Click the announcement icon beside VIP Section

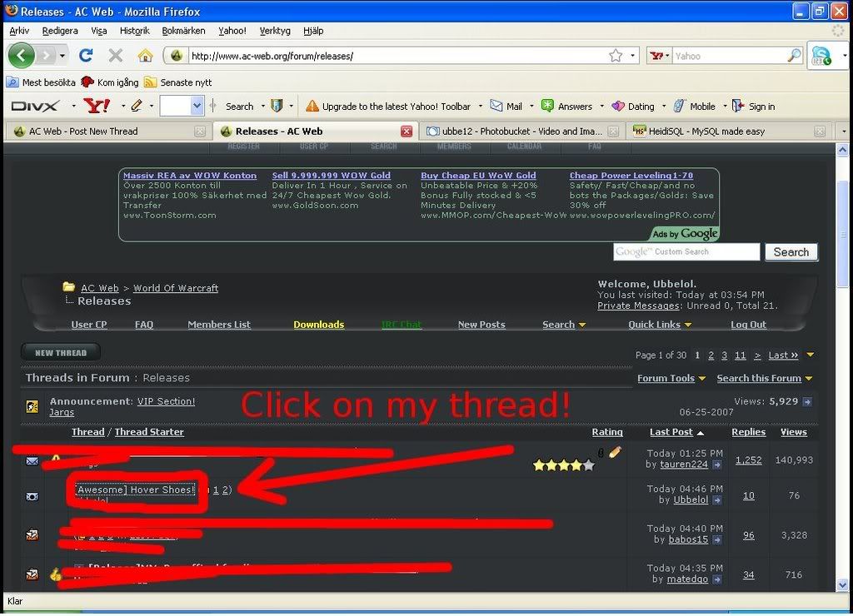pos(32,406)
